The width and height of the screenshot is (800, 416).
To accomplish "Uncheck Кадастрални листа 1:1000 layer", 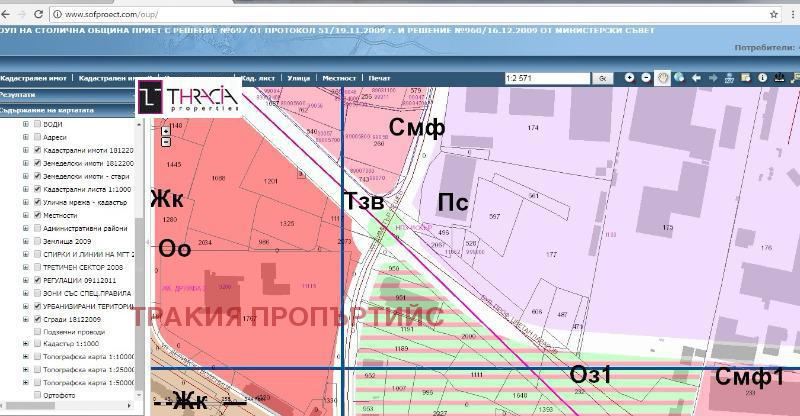I will pos(37,189).
